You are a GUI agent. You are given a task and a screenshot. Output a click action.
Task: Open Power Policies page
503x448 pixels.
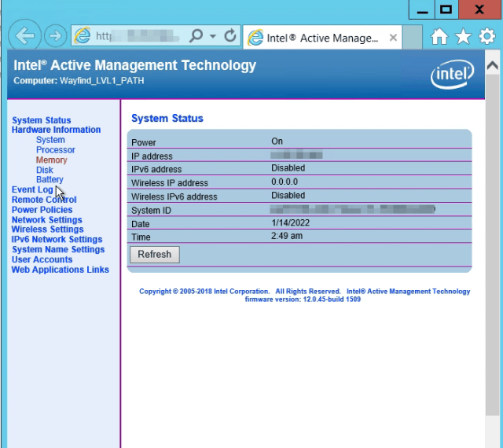click(42, 210)
